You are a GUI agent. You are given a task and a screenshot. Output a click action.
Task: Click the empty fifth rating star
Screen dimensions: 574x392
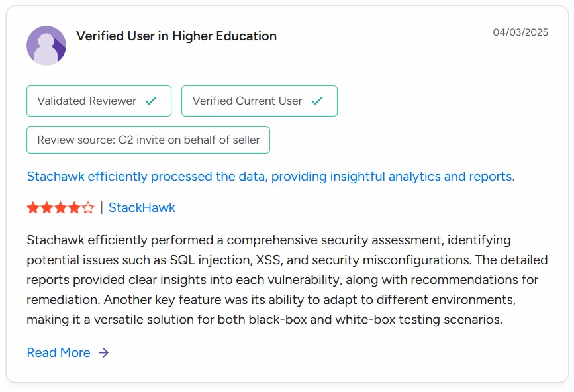88,208
